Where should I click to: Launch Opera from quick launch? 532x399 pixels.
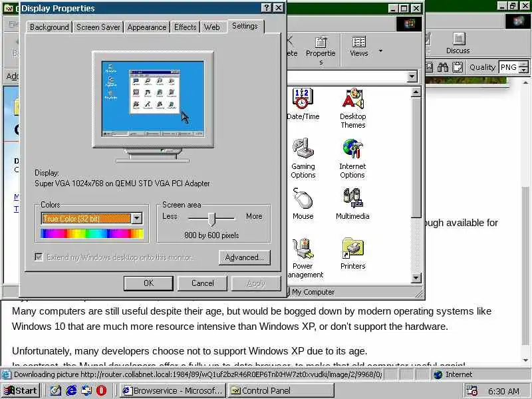(x=101, y=390)
